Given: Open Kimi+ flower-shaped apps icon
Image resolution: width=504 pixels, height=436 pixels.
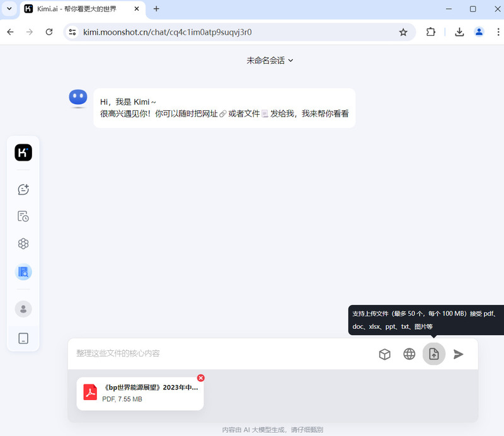Looking at the screenshot, I should [x=23, y=243].
